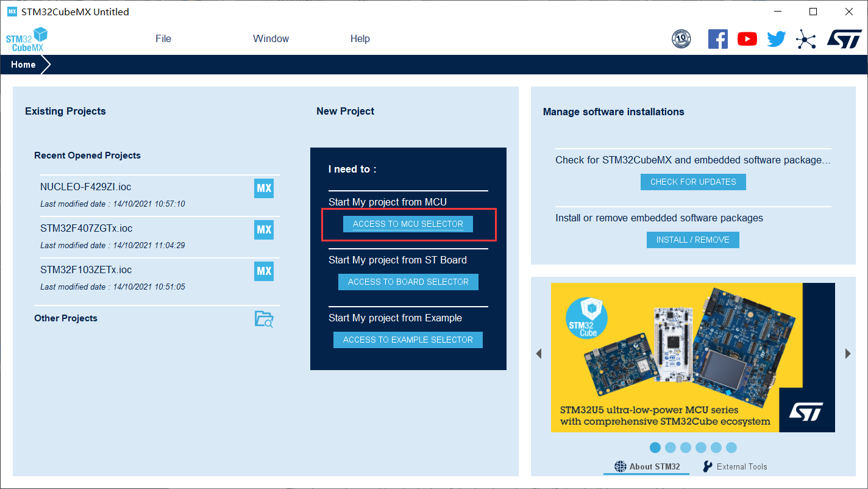Select the Home breadcrumb tab
This screenshot has width=868, height=489.
pos(23,65)
